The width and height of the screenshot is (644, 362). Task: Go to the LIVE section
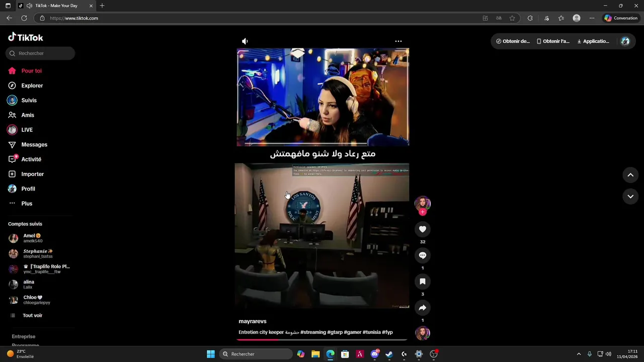click(x=27, y=130)
